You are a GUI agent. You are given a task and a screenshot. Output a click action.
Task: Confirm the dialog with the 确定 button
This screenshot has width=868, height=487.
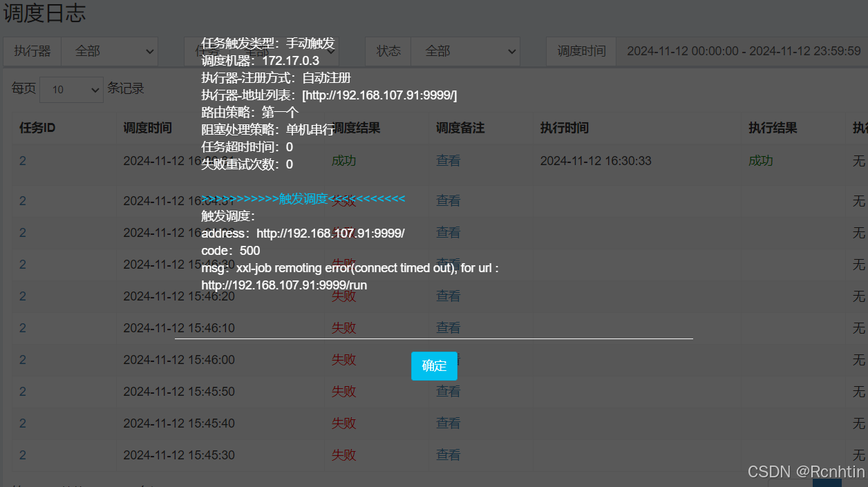pyautogui.click(x=434, y=366)
